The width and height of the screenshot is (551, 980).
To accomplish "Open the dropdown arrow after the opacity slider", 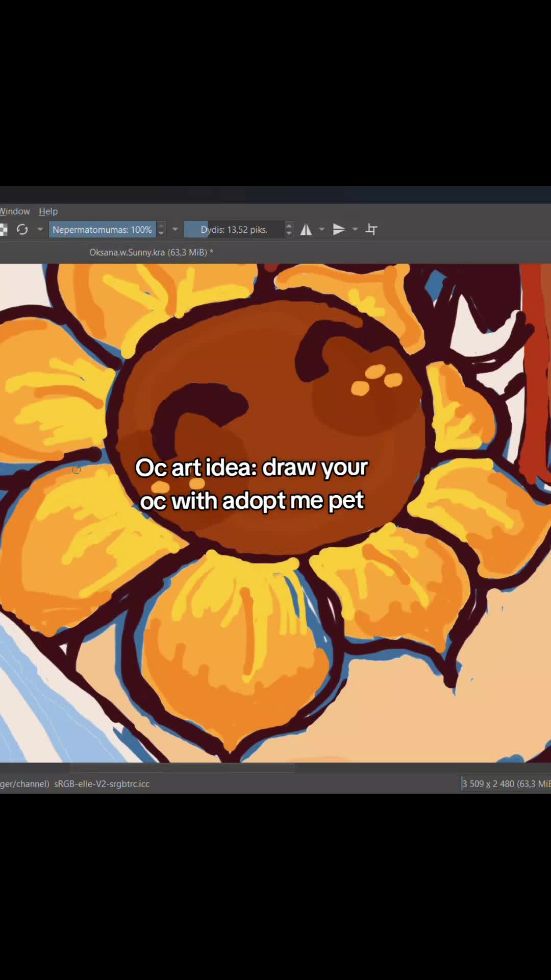I will tap(175, 230).
